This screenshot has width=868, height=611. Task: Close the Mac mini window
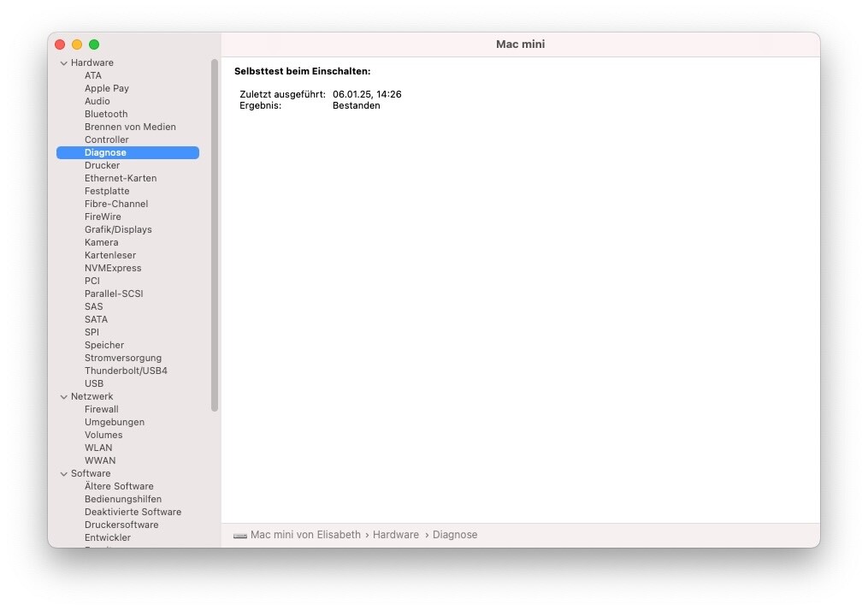click(60, 44)
